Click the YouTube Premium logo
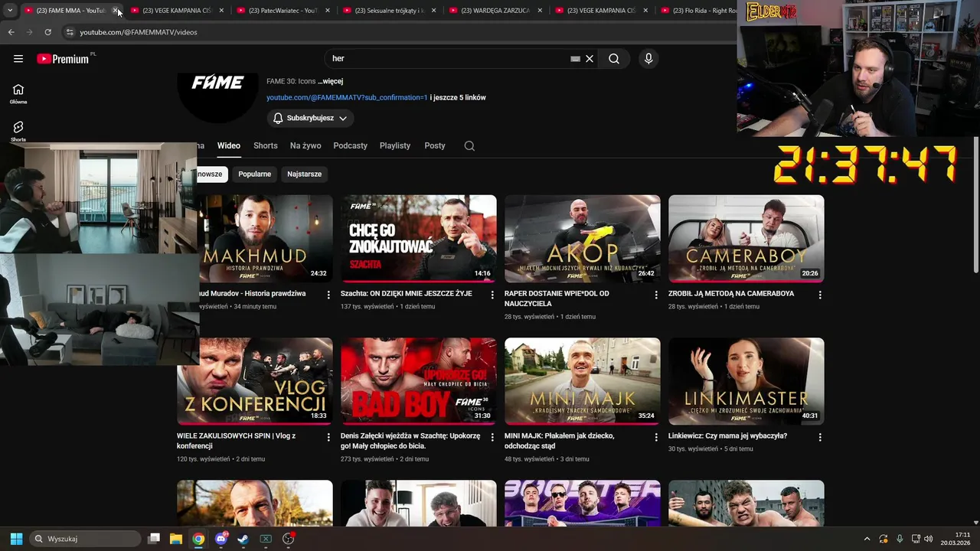This screenshot has width=980, height=551. tap(64, 59)
